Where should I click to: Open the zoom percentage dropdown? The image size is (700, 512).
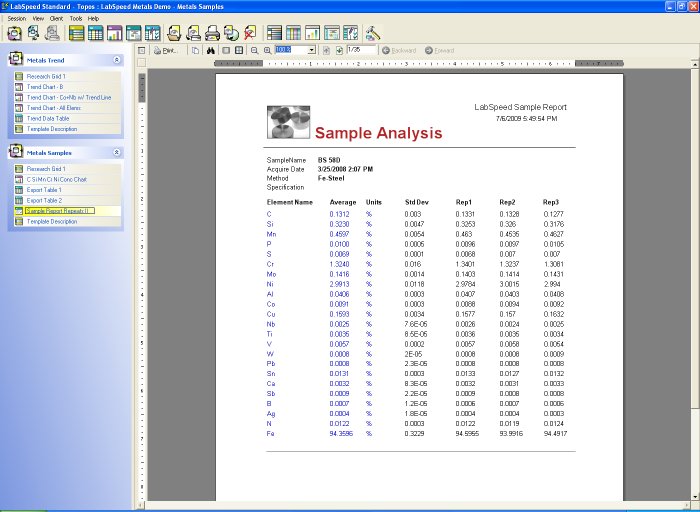coord(312,50)
